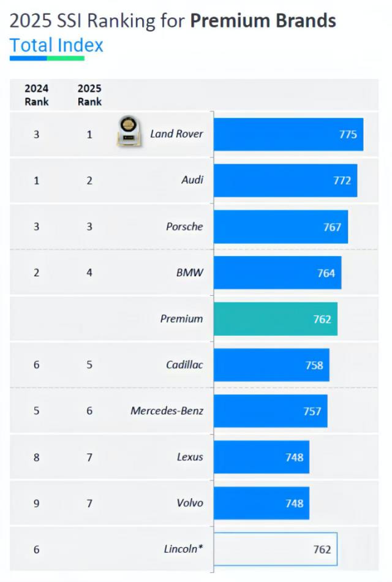Screen dimensions: 392x582
Task: Select the BMW 764 bar
Action: (277, 273)
